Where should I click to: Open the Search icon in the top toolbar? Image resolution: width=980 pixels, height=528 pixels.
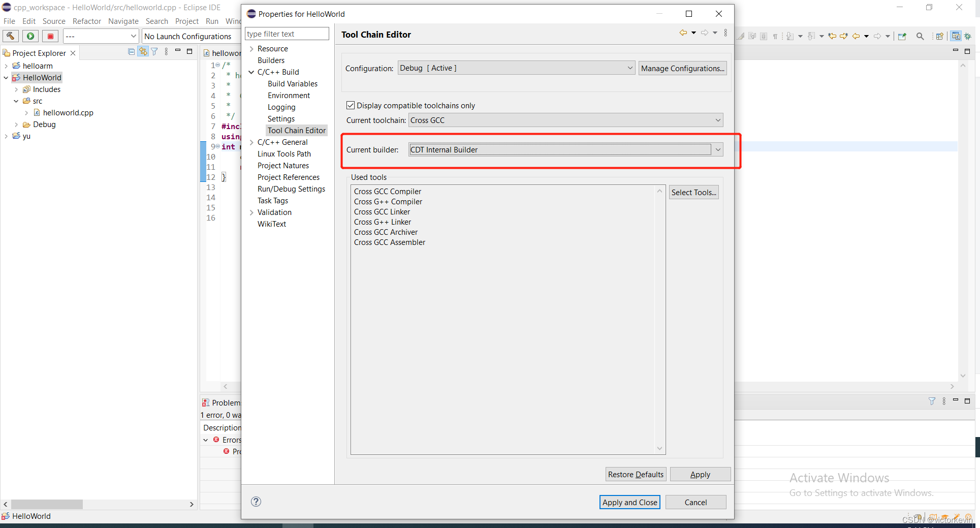coord(921,36)
